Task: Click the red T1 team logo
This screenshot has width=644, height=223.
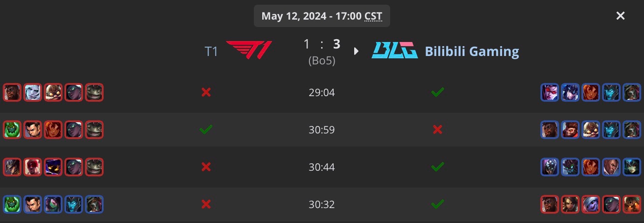Action: pyautogui.click(x=249, y=50)
